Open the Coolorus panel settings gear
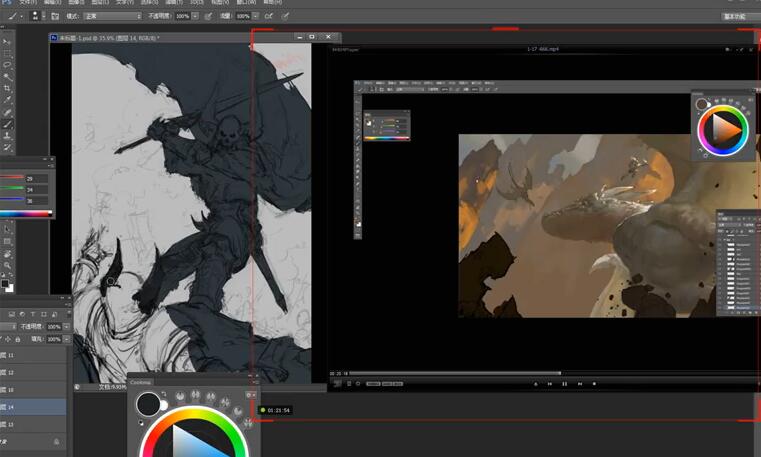The width and height of the screenshot is (761, 457). [x=248, y=395]
